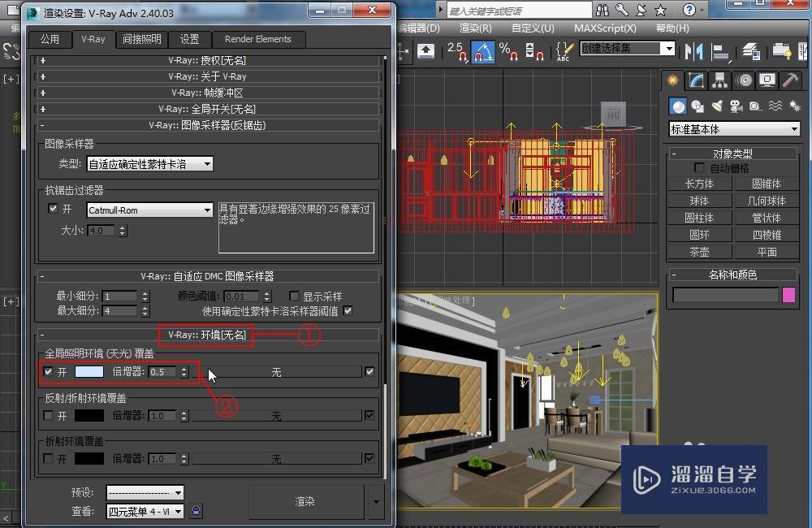Open the Layer Manager icon
The width and height of the screenshot is (812, 528).
[x=751, y=51]
